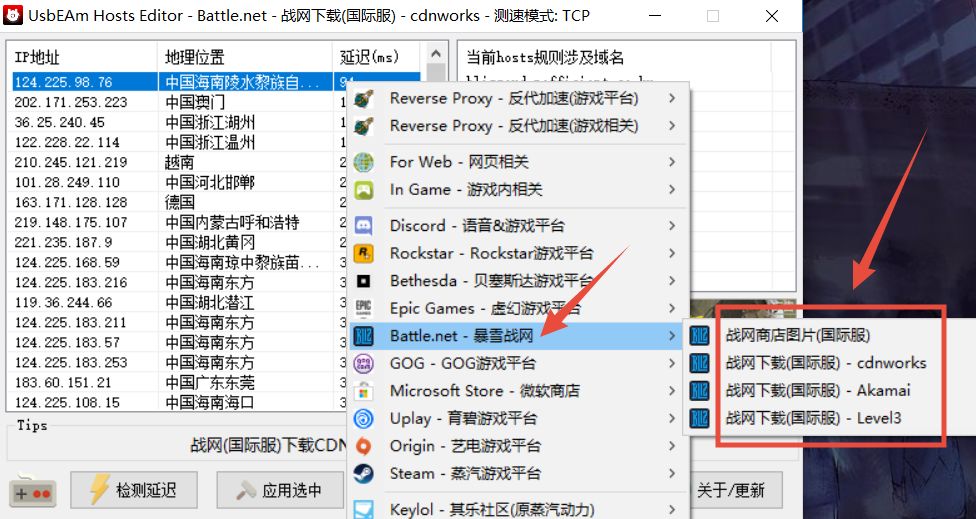Click the icon beside 战网下载 cdnworks

point(700,363)
